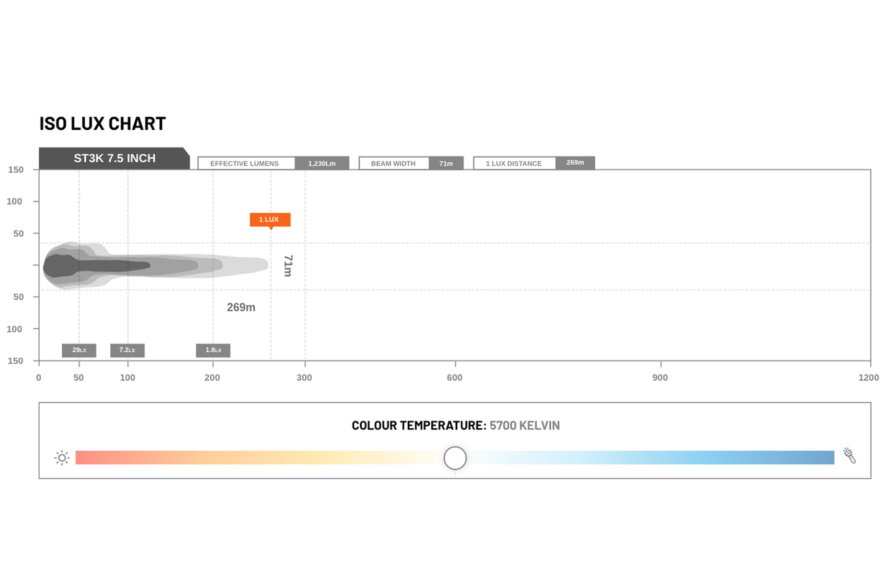Select the ST3K 7.5 INCH tab
Image resolution: width=882 pixels, height=588 pixels.
[114, 158]
